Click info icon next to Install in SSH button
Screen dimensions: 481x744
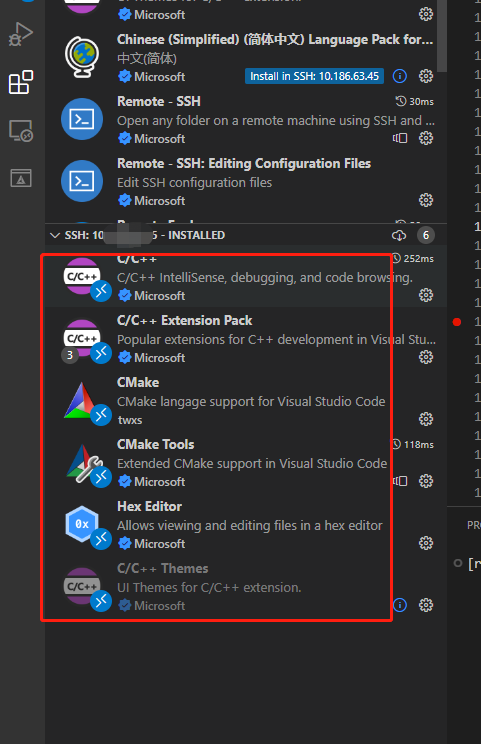[400, 76]
